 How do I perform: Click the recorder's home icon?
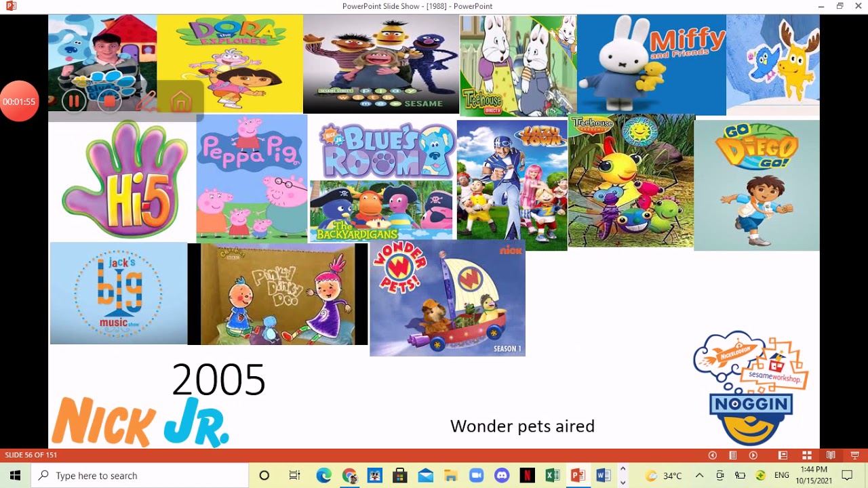(180, 102)
